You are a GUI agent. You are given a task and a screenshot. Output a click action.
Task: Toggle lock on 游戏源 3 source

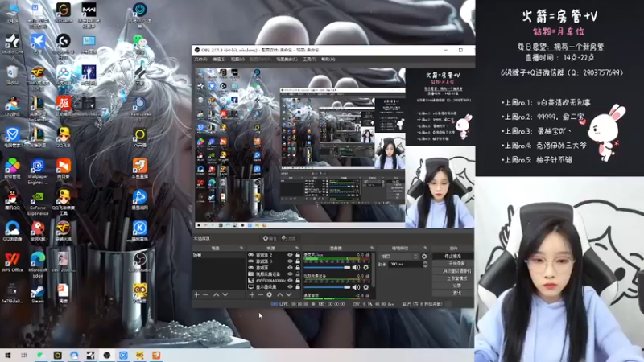coord(298,261)
